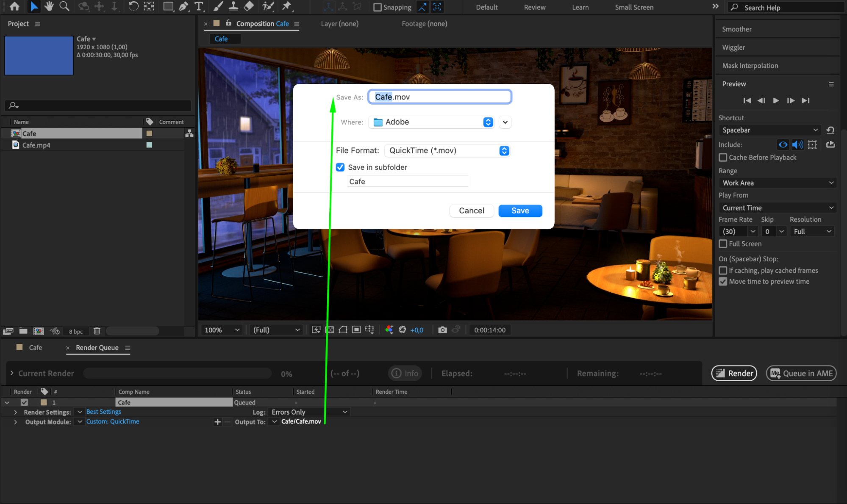Uncheck Save in subfolder checkbox
Image resolution: width=847 pixels, height=504 pixels.
(340, 167)
